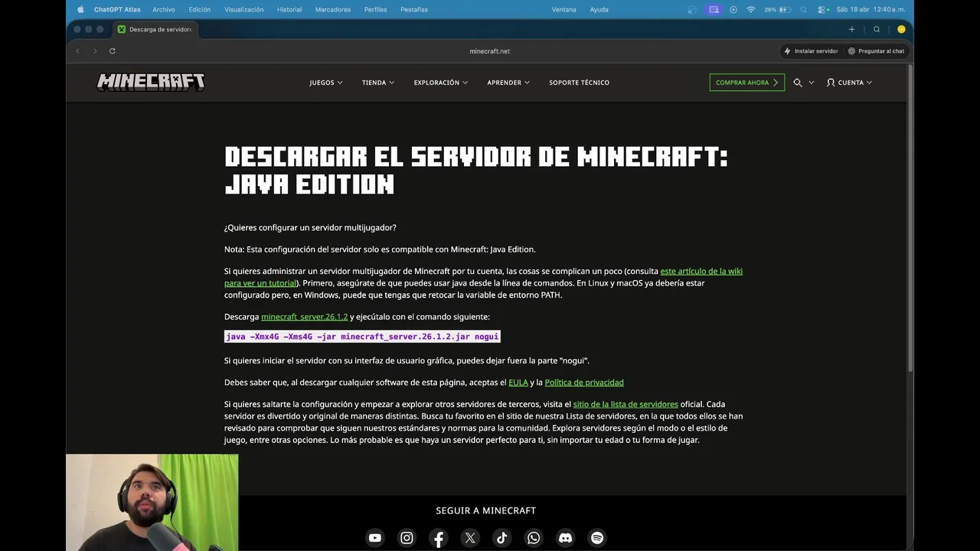Expand the JUEGOS navigation dropdown
The height and width of the screenshot is (551, 980).
point(326,83)
